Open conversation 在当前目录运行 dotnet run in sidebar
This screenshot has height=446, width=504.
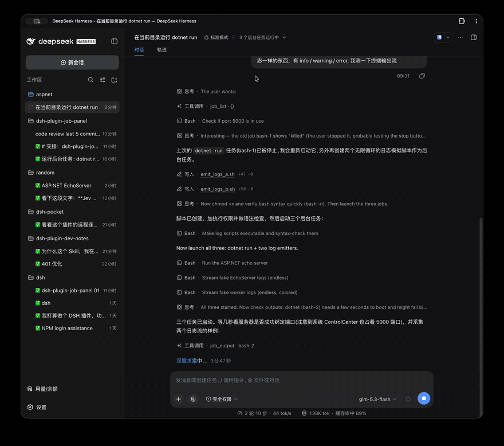click(72, 107)
